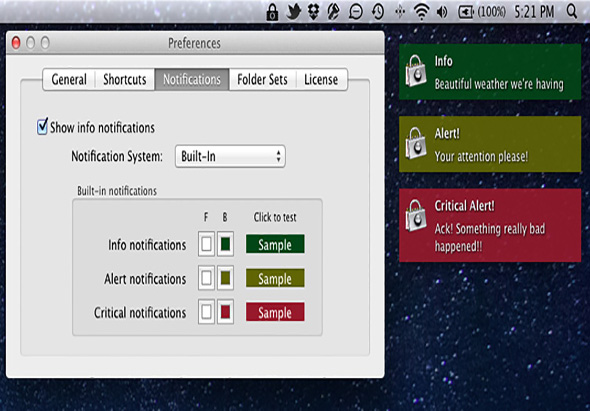Click the padlock icon in menu bar
Viewport: 590px width, 411px height.
point(272,12)
